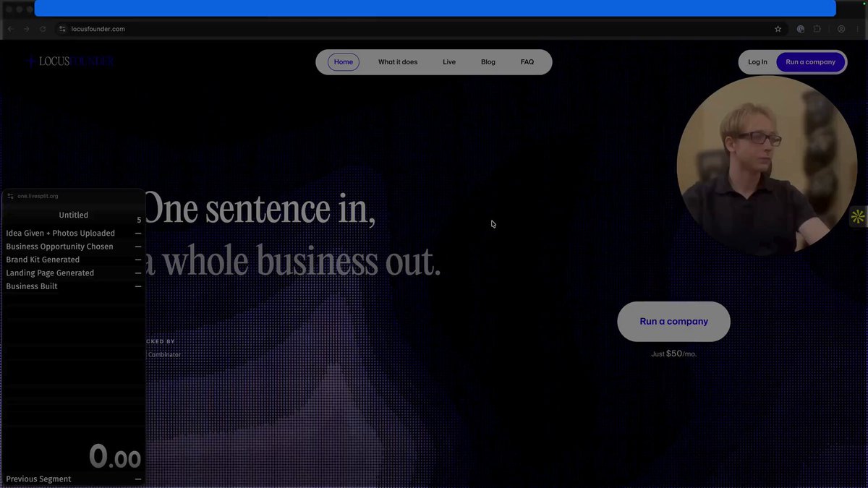Click the browser forward arrow

pos(27,29)
